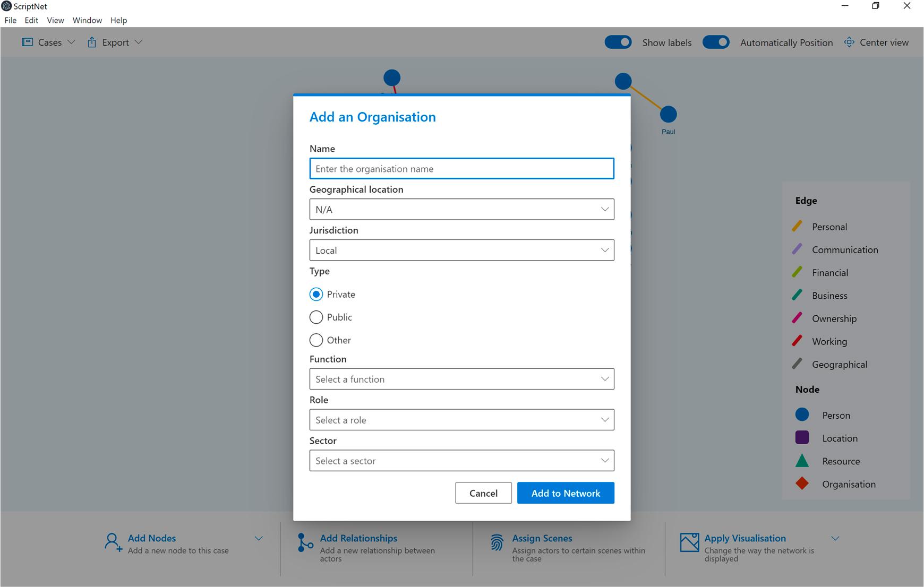Click the Ownership edge color swatch
924x587 pixels.
(x=798, y=317)
